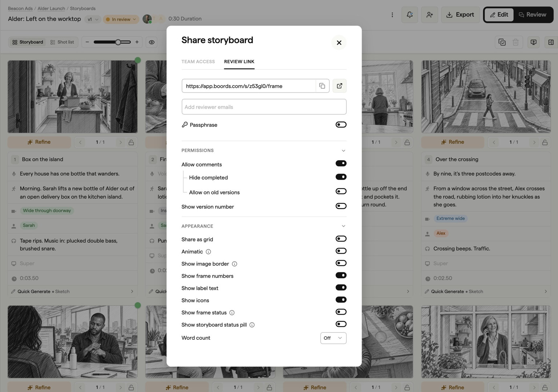The height and width of the screenshot is (392, 558).
Task: Enable Share as grid toggle
Action: tap(341, 239)
